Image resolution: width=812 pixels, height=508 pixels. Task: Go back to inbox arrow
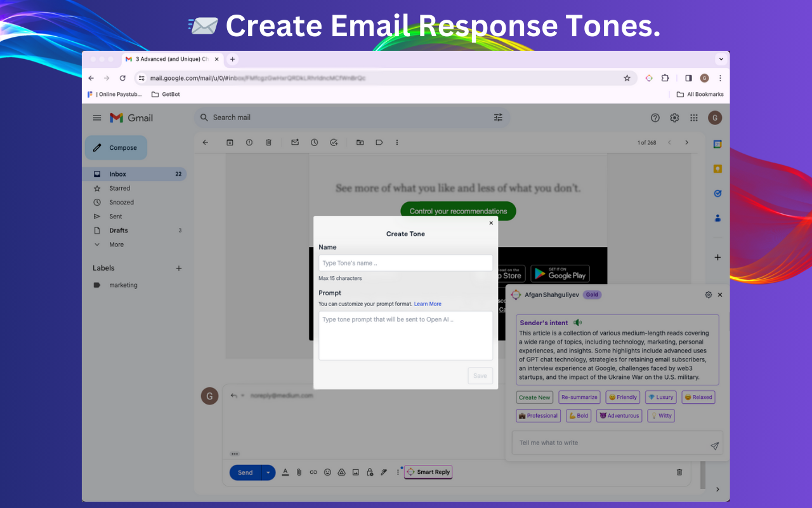click(x=205, y=142)
